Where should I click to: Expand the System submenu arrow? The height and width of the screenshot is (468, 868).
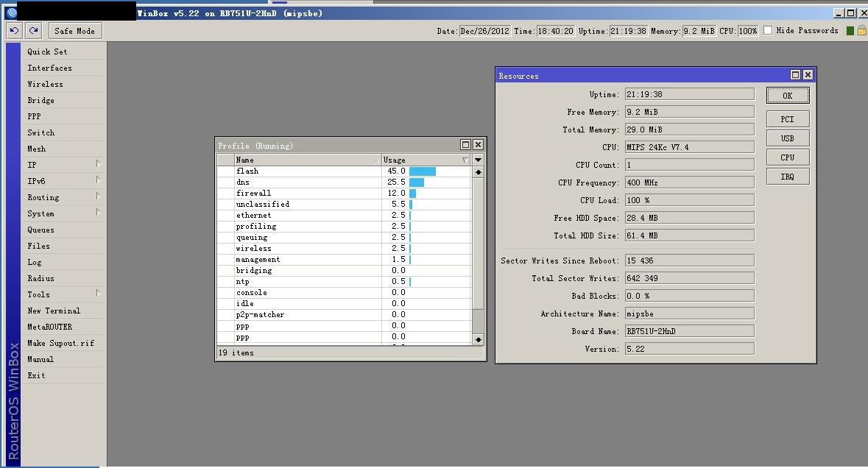98,212
